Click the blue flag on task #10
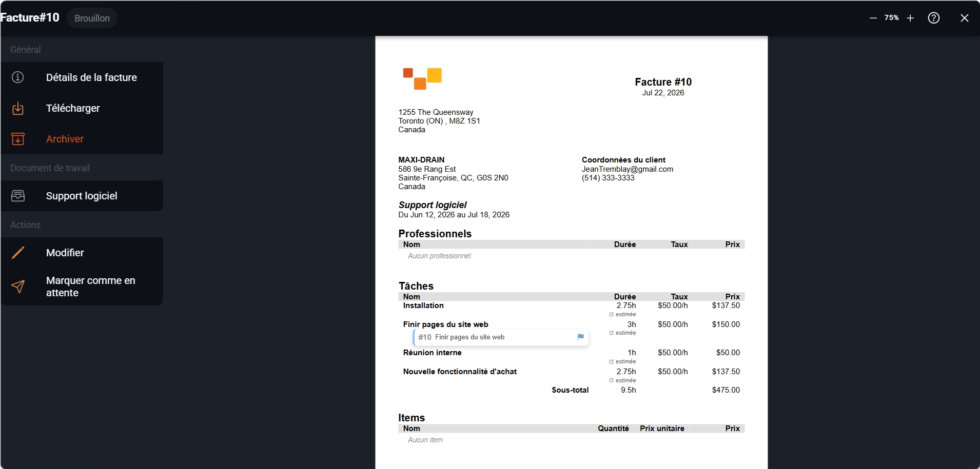980x469 pixels. [580, 337]
